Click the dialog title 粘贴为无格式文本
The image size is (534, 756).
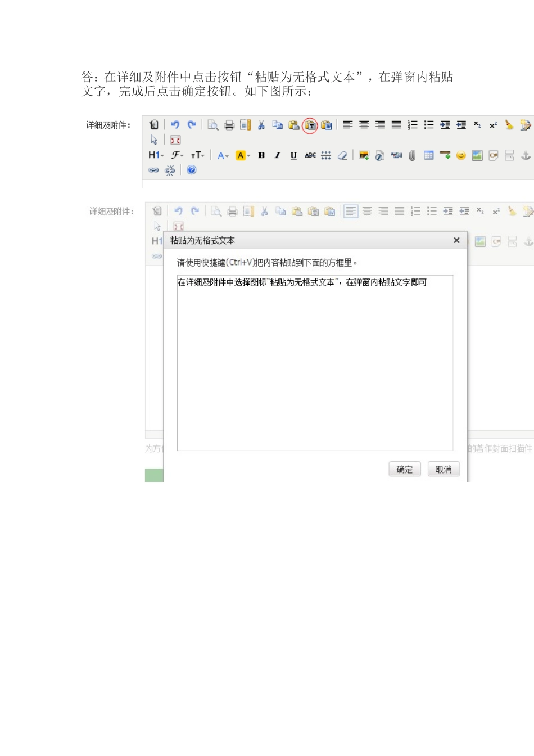click(202, 240)
